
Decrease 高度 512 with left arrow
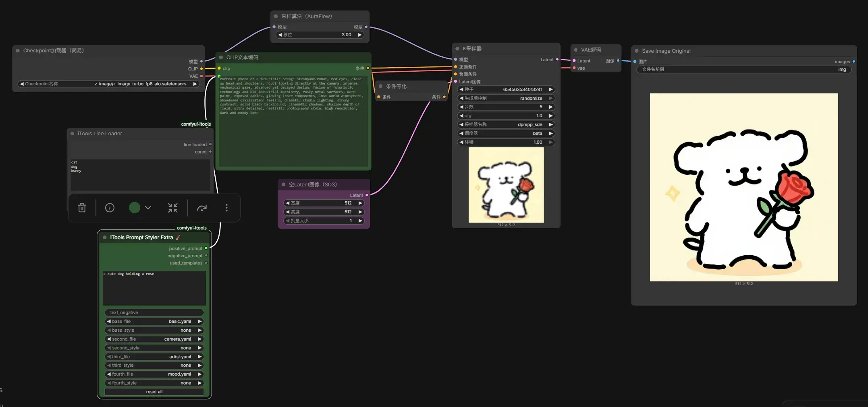[x=288, y=212]
